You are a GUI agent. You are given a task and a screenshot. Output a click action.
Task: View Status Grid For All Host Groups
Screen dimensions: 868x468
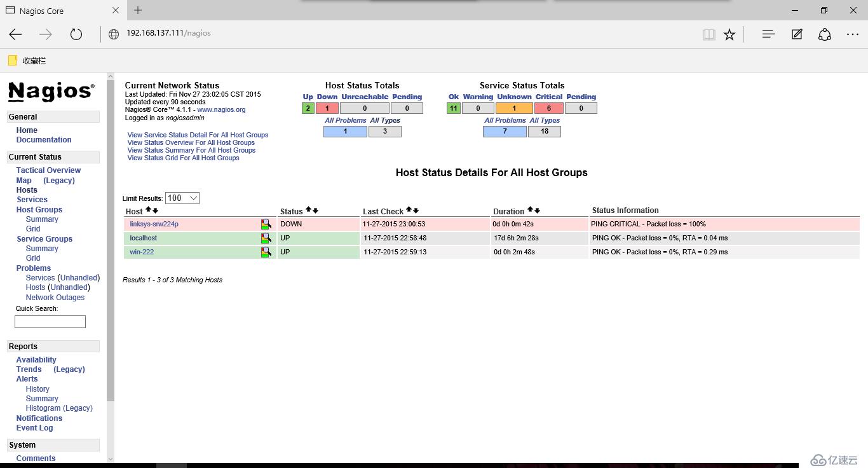pyautogui.click(x=183, y=158)
